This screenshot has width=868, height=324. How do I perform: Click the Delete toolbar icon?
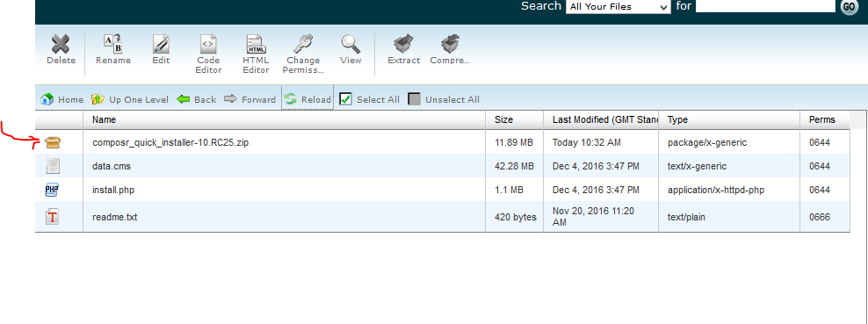(x=61, y=44)
